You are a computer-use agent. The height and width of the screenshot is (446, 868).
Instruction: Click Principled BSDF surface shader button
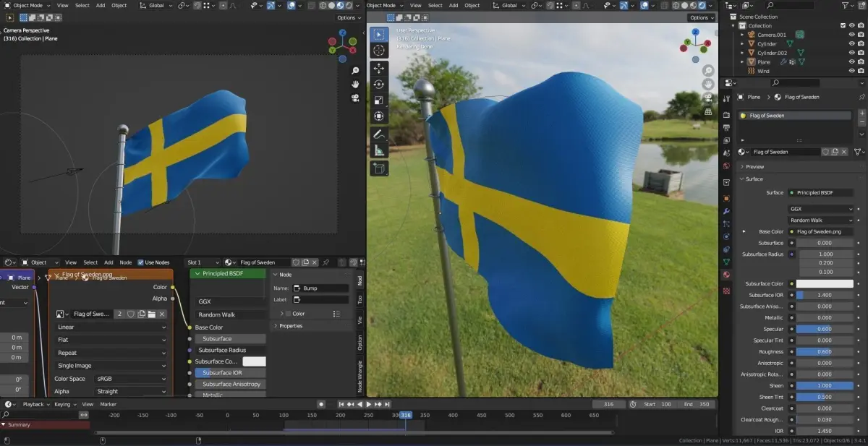821,193
